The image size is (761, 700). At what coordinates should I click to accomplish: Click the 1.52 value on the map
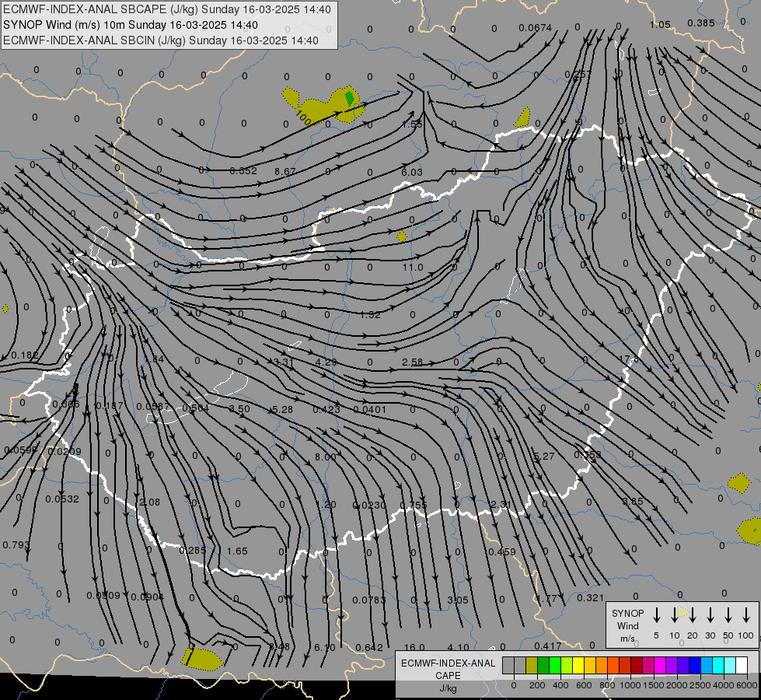coord(370,314)
